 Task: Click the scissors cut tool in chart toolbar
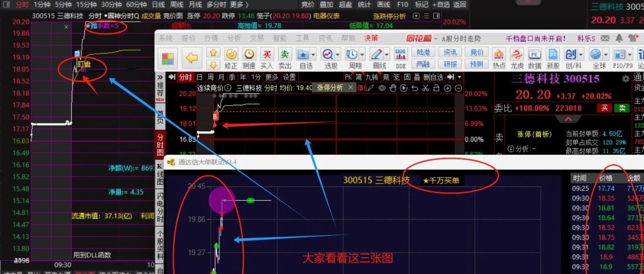(425, 88)
